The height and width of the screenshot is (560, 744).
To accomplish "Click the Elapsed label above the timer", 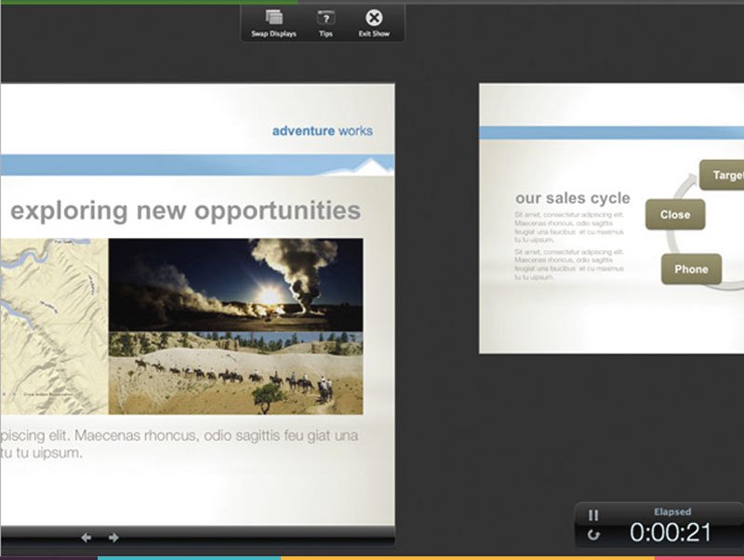I will pyautogui.click(x=671, y=511).
